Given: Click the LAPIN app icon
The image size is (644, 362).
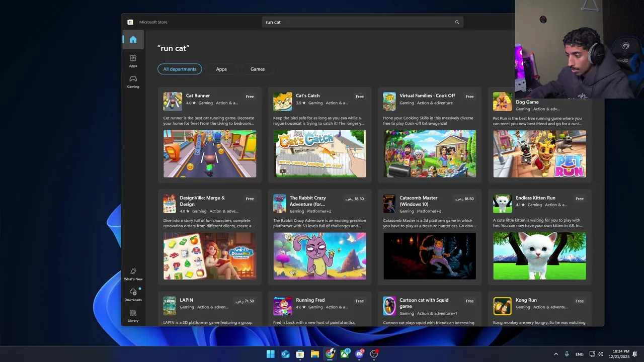Looking at the screenshot, I should coord(170,306).
